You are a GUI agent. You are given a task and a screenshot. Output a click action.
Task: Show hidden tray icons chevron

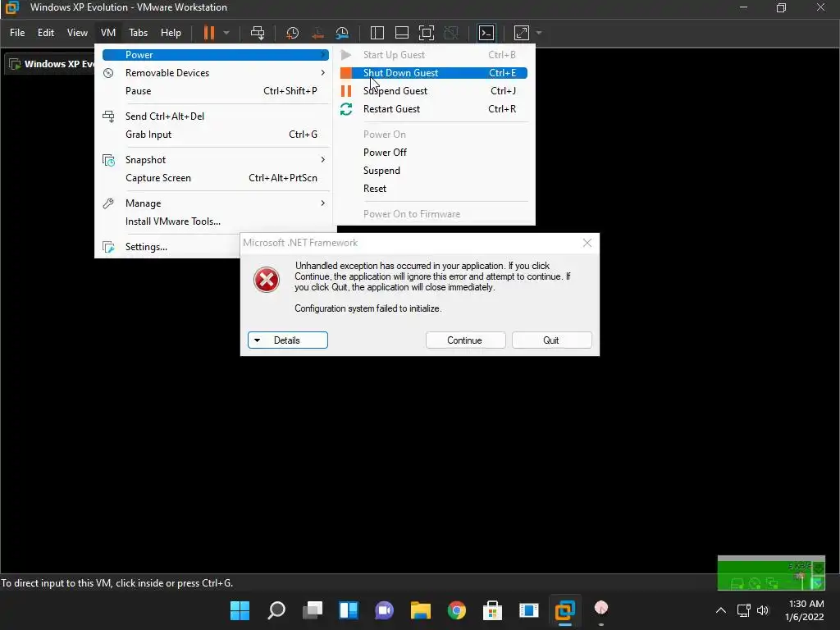tap(721, 610)
